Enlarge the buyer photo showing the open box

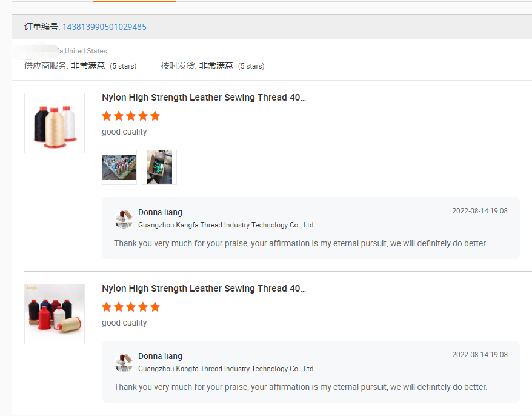(x=159, y=167)
